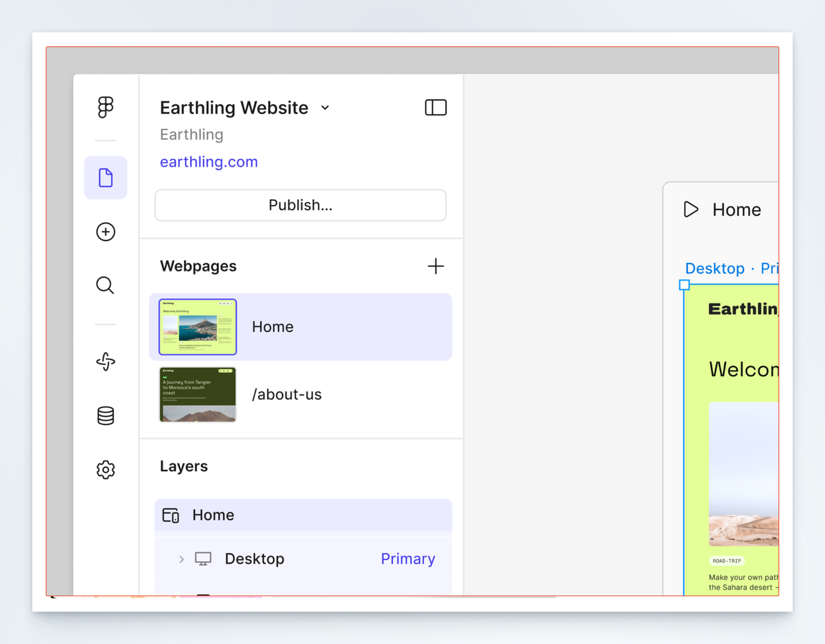The height and width of the screenshot is (644, 825).
Task: Click the Desktop frame label on canvas
Action: (x=714, y=268)
